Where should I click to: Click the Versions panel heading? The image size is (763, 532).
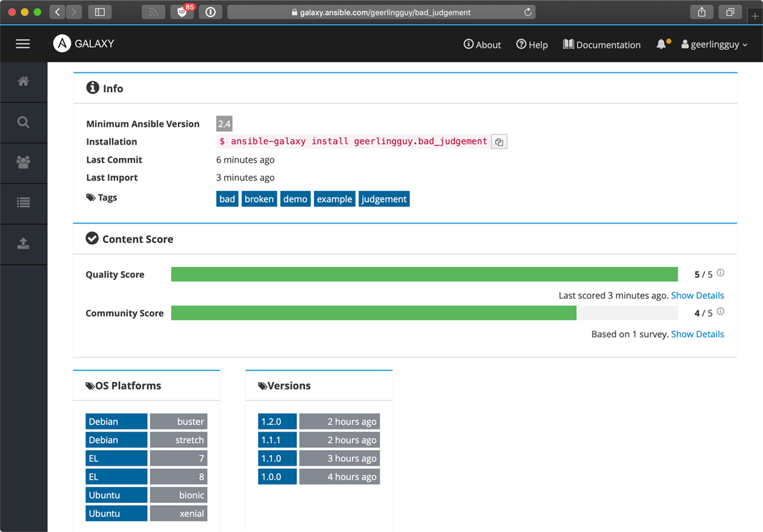coord(284,386)
